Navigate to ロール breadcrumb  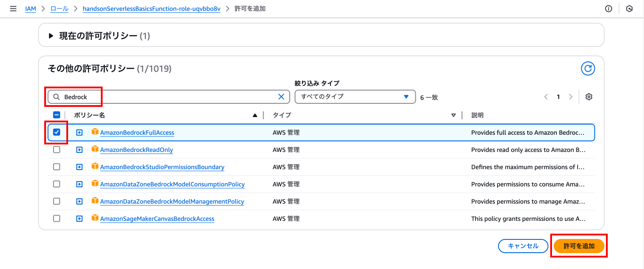[60, 9]
